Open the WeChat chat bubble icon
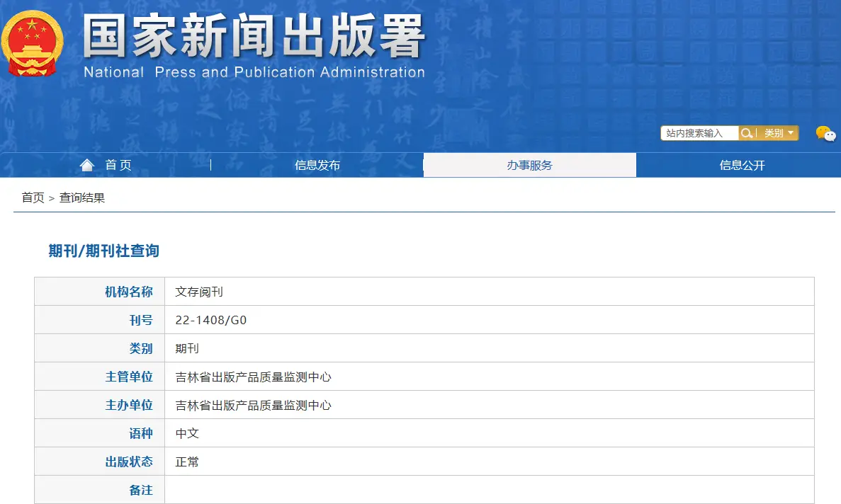This screenshot has width=841, height=504. click(824, 133)
